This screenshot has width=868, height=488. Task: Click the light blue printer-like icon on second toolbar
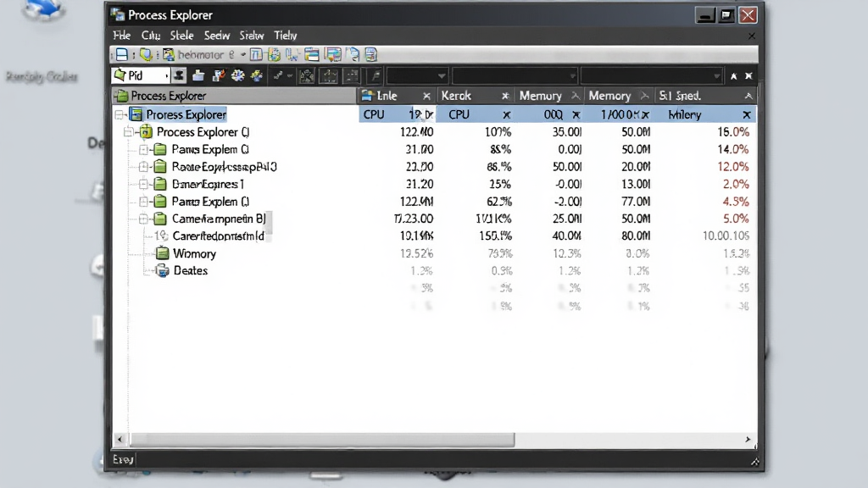pyautogui.click(x=198, y=75)
